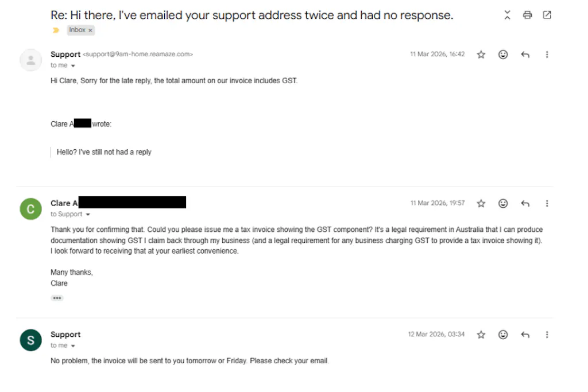This screenshot has height=392, width=588.
Task: Collapse all messages in thread
Action: pyautogui.click(x=507, y=15)
